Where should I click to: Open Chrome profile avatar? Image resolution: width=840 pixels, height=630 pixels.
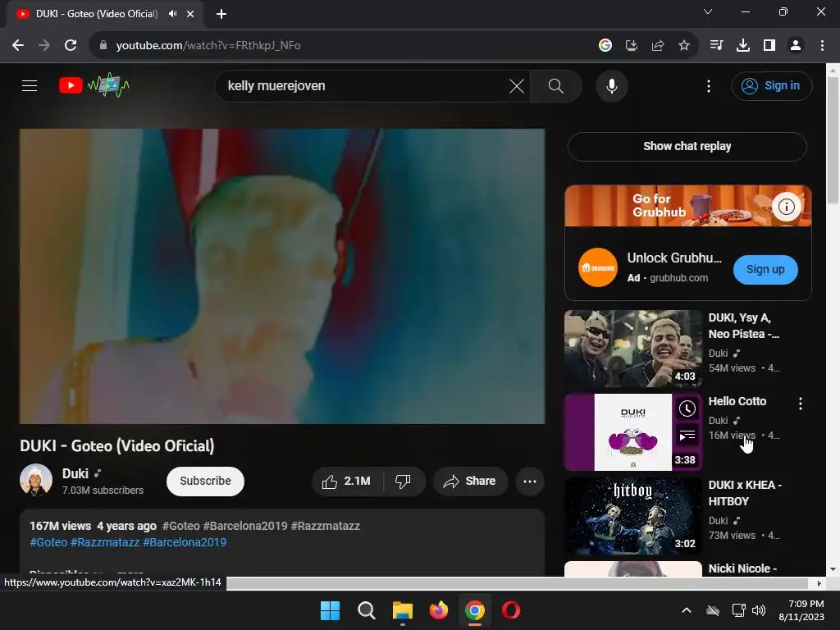pos(796,46)
